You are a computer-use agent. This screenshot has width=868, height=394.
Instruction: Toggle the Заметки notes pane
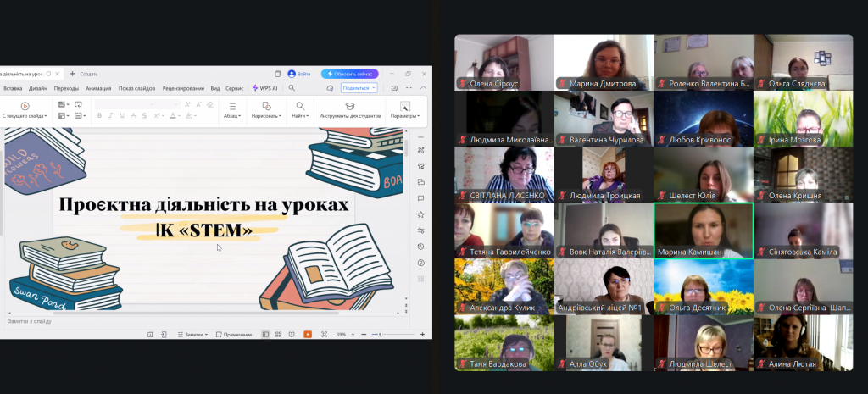(x=191, y=335)
